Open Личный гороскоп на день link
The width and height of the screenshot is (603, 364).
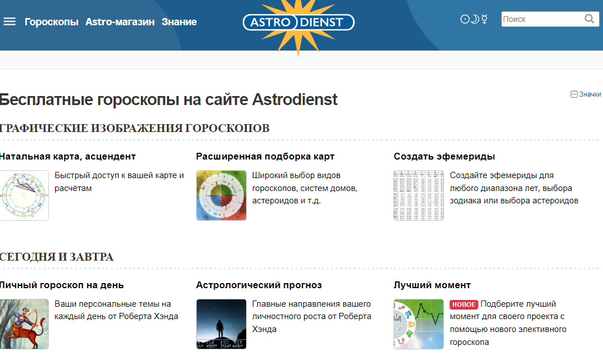pyautogui.click(x=61, y=285)
